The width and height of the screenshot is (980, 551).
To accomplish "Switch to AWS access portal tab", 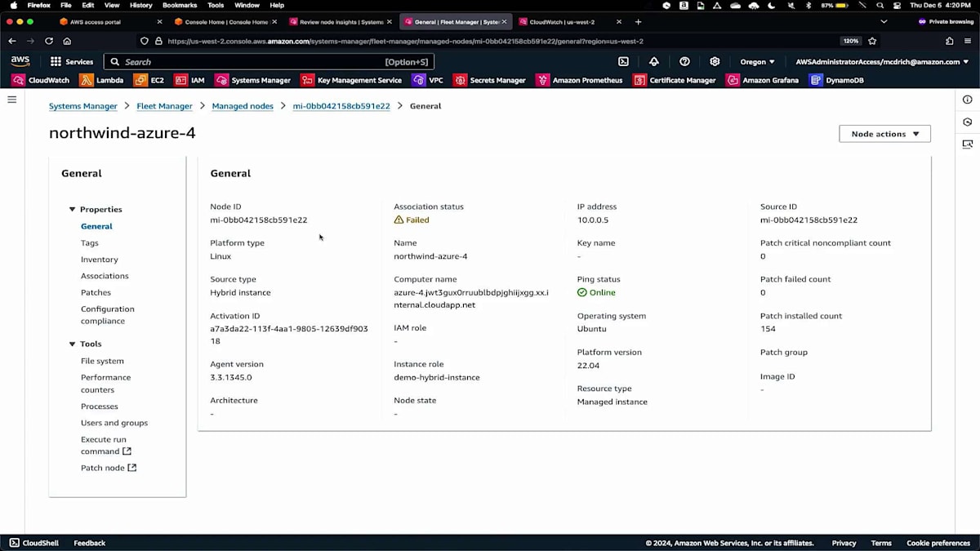I will click(110, 22).
